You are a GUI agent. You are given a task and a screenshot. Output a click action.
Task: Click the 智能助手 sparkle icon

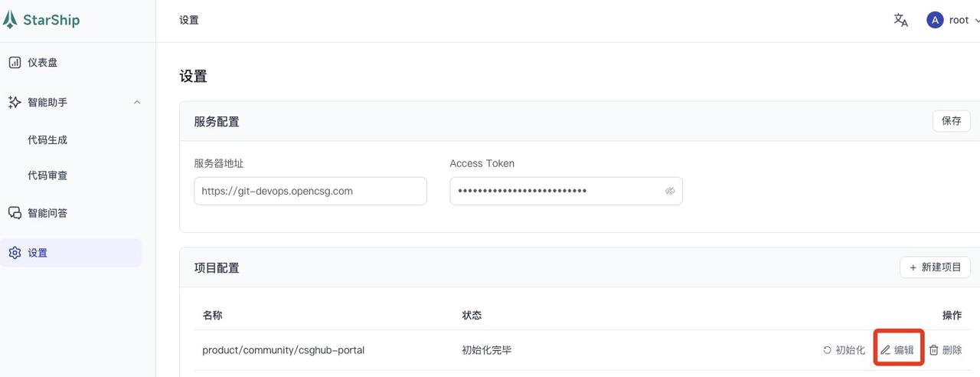(15, 102)
